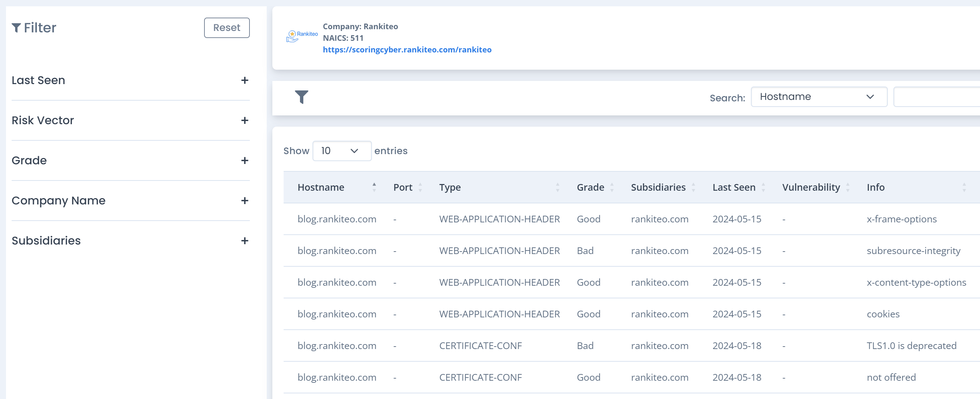Open the Show entries count dropdown

[341, 151]
